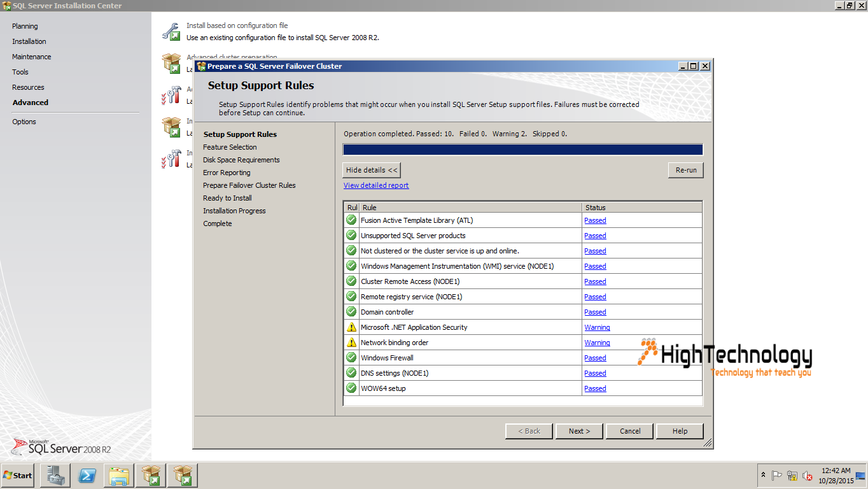
Task: Open the Action Center flag tray icon
Action: 777,476
